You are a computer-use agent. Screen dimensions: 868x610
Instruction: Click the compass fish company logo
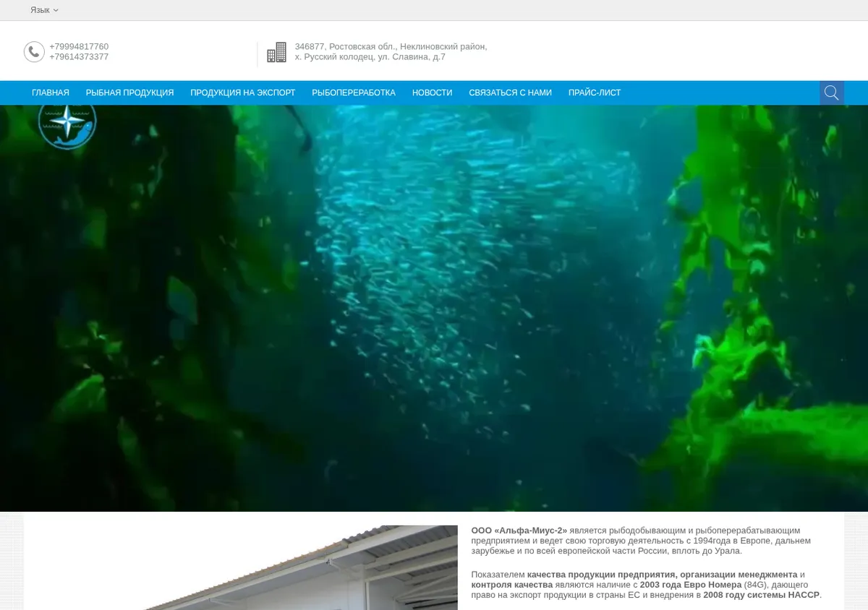click(x=67, y=126)
